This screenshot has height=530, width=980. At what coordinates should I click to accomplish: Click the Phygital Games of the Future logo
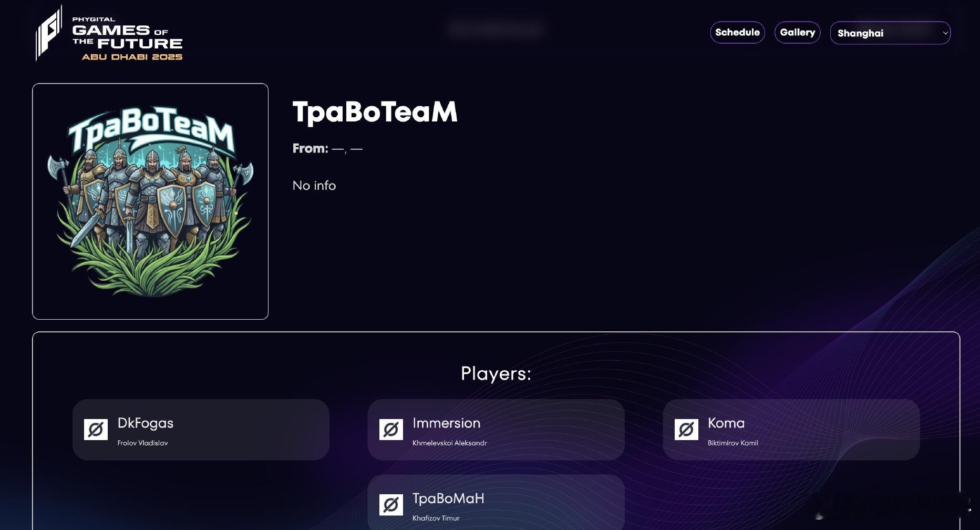(x=109, y=33)
